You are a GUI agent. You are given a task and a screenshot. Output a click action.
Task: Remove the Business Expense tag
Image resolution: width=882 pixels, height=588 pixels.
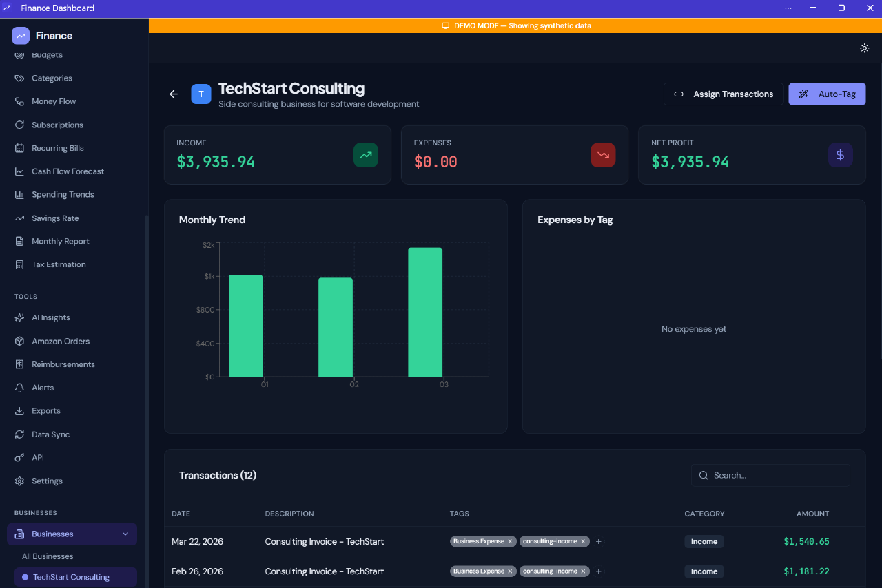[510, 541]
